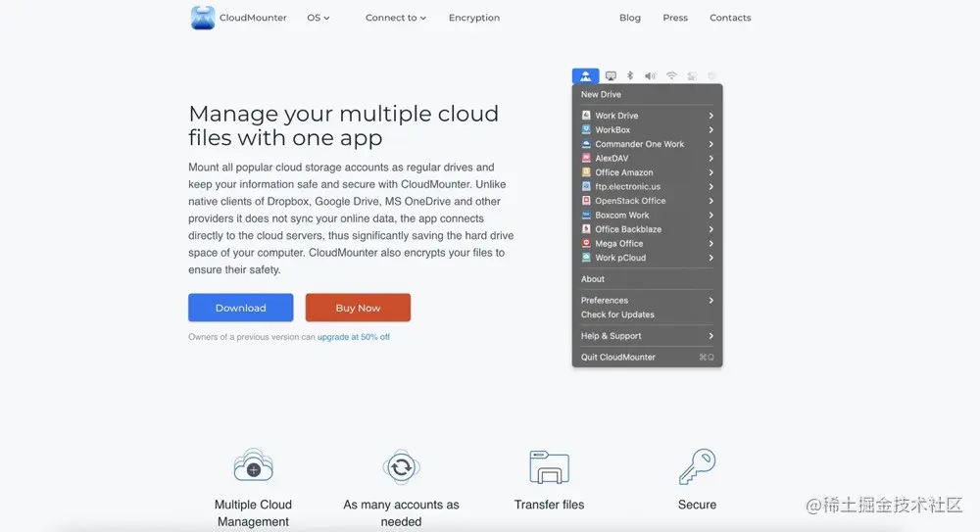This screenshot has width=980, height=532.
Task: Click the Commander One Work cloud icon
Action: [x=586, y=144]
